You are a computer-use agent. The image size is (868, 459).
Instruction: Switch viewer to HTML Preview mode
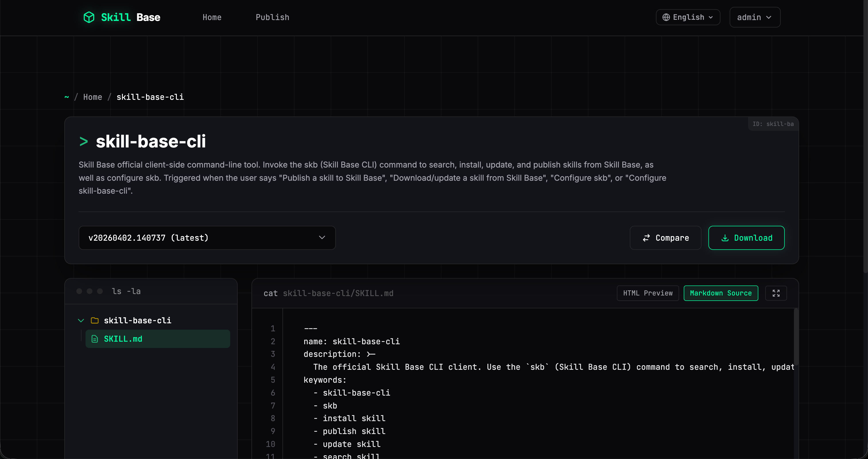point(647,293)
